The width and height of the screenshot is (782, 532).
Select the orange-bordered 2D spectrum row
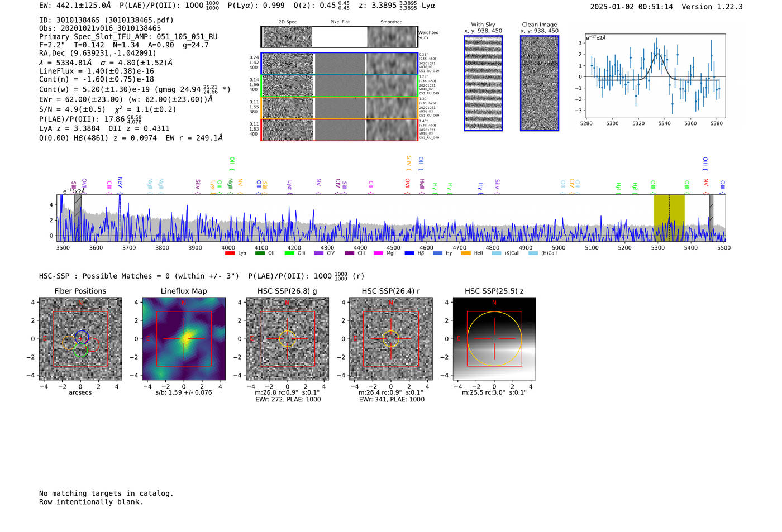tap(340, 108)
